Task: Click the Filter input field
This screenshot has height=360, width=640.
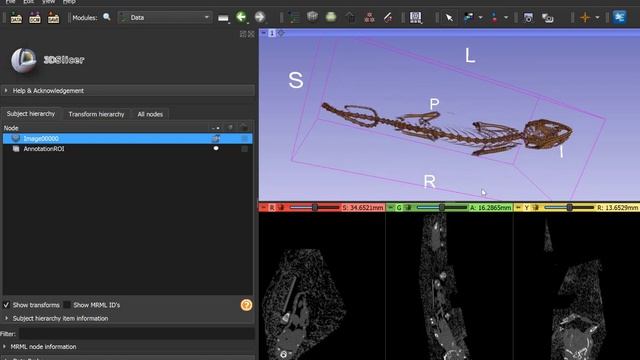Action: coord(136,333)
